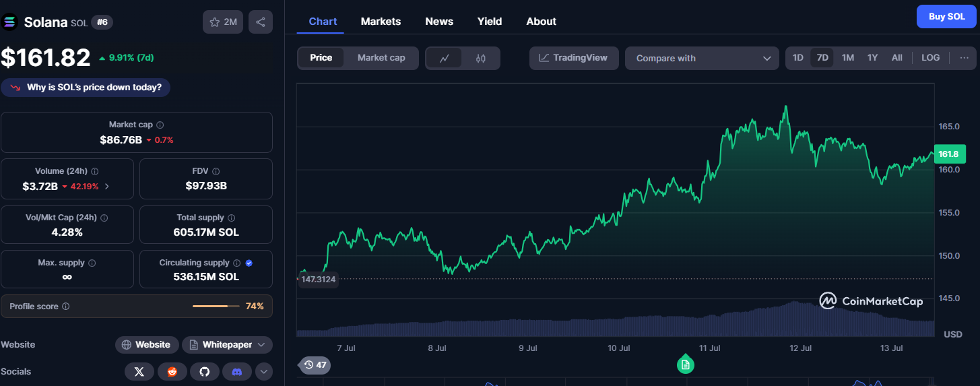Click Why is SOL's price down today
Image resolution: width=980 pixels, height=386 pixels.
click(x=86, y=88)
